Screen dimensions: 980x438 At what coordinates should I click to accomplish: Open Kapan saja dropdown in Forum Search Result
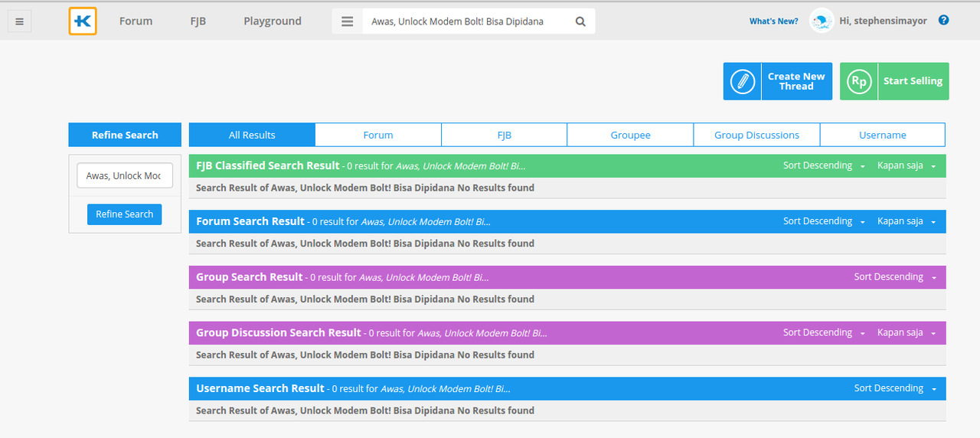tap(906, 221)
